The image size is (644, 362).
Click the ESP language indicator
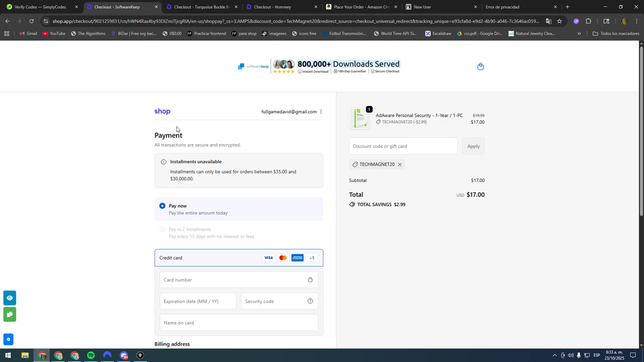[x=597, y=356]
